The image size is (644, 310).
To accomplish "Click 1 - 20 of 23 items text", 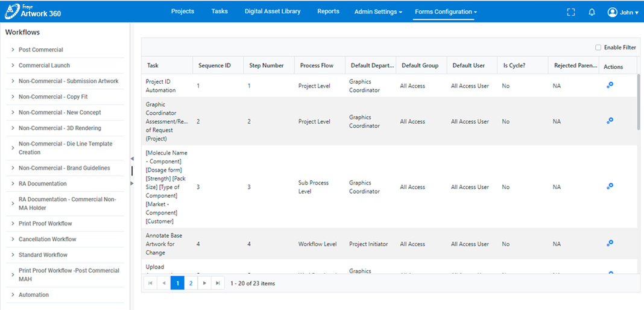I will (253, 283).
